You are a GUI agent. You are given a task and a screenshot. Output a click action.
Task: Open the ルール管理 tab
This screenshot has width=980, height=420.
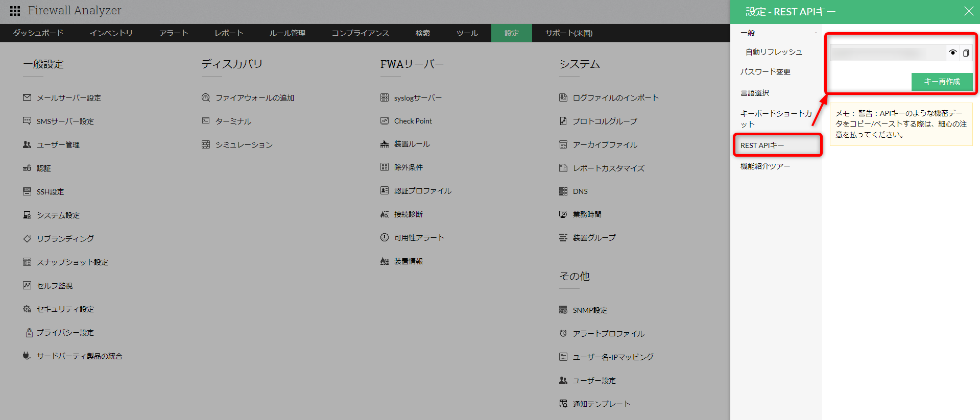288,33
